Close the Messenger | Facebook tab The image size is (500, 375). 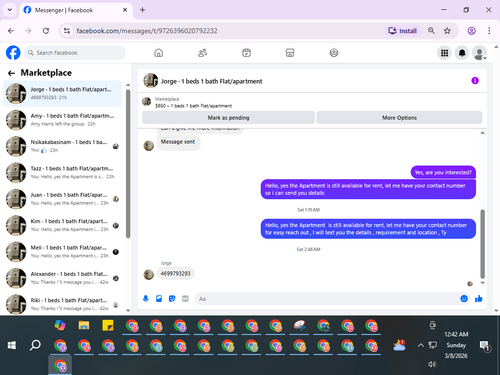125,10
